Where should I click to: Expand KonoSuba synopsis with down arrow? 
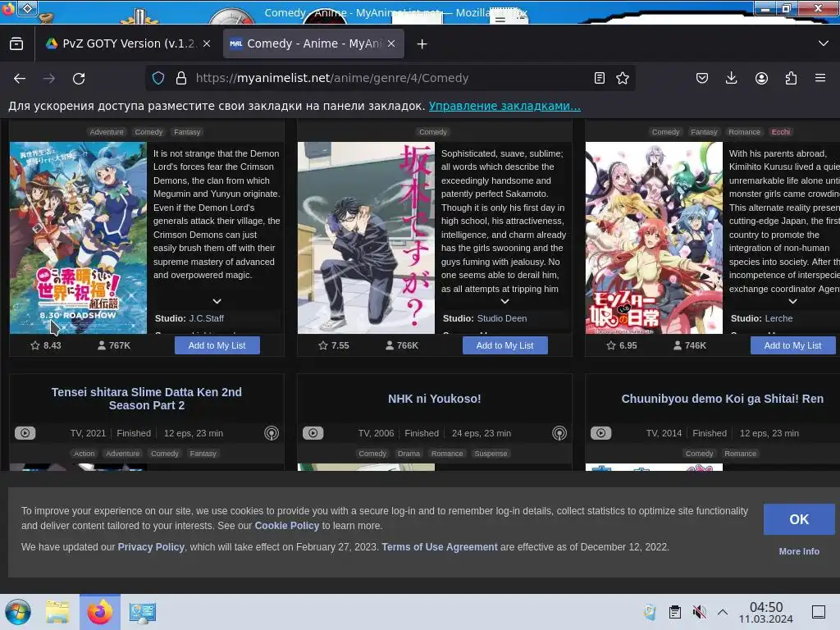tap(217, 301)
